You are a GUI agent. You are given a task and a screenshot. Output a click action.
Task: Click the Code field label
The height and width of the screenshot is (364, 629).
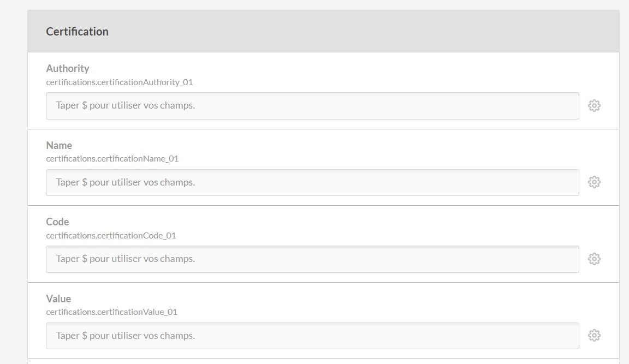(x=57, y=222)
